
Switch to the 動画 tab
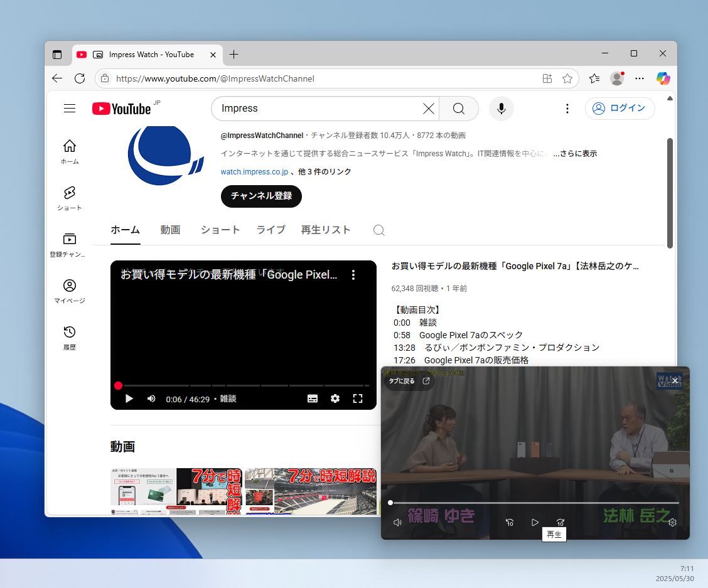(170, 230)
